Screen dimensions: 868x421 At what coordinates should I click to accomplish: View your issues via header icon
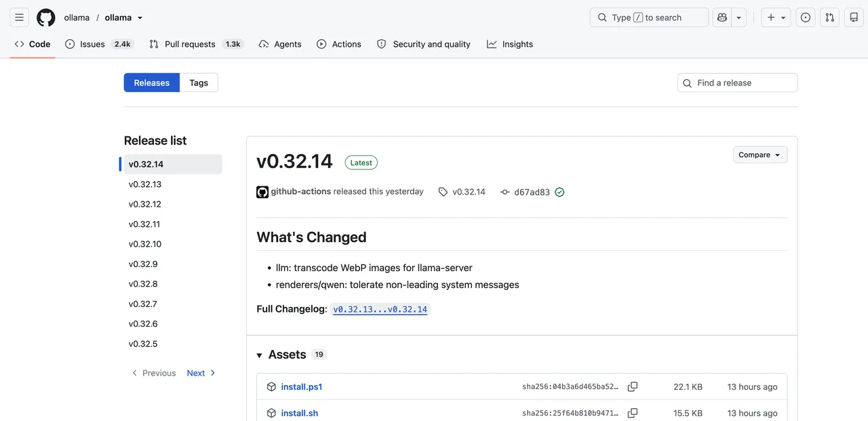click(806, 18)
